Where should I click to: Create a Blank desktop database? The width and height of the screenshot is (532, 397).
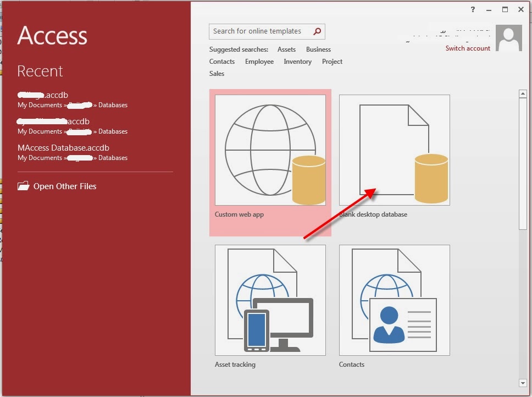coord(395,150)
